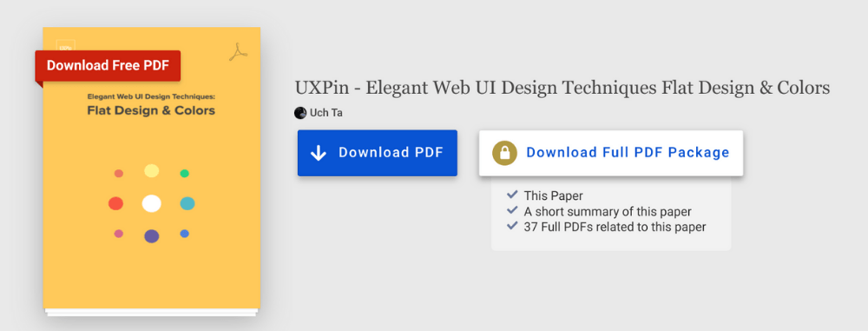Click checkmark beside This Paper
The height and width of the screenshot is (331, 868).
pos(513,195)
